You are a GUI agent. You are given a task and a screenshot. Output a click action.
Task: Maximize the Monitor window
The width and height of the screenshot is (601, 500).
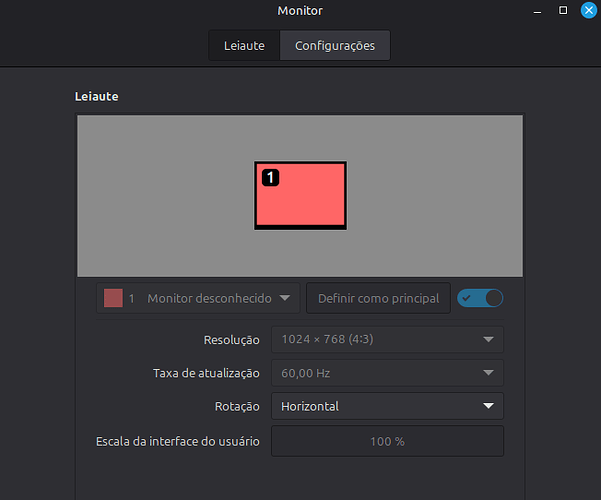tap(563, 10)
